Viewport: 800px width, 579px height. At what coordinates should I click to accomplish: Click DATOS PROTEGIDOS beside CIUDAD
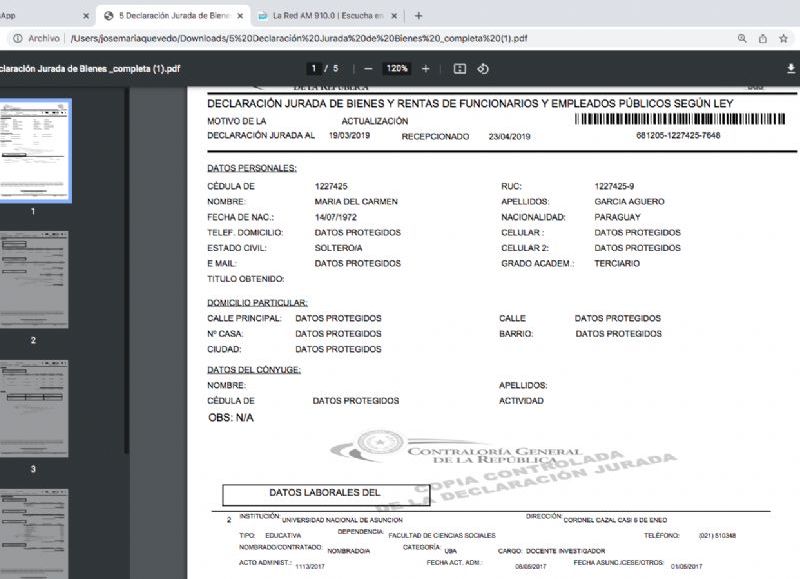point(338,349)
